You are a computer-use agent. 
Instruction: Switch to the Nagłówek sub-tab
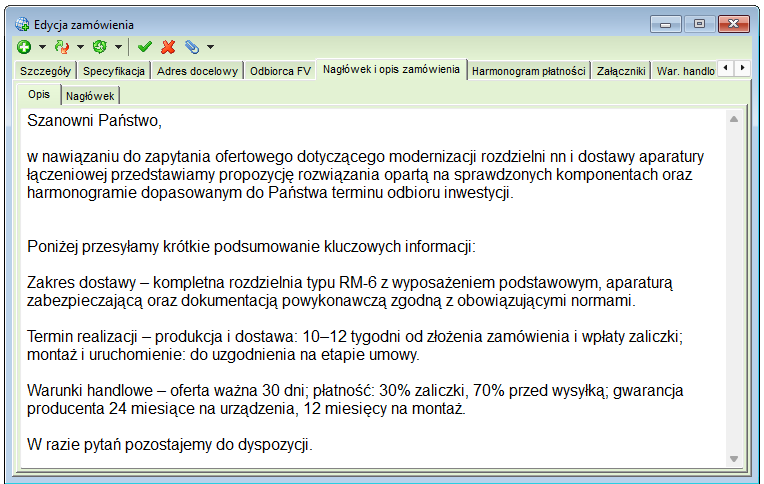90,96
